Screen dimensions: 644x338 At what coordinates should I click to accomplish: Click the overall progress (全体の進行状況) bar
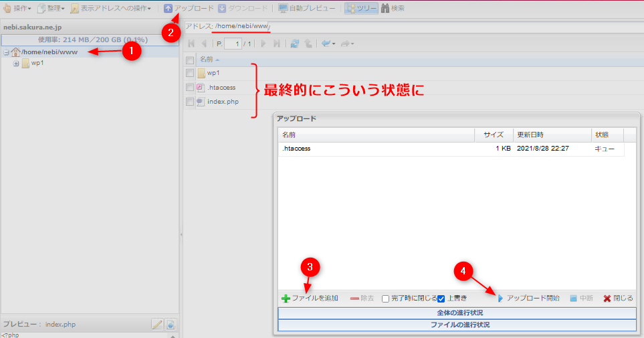click(456, 313)
